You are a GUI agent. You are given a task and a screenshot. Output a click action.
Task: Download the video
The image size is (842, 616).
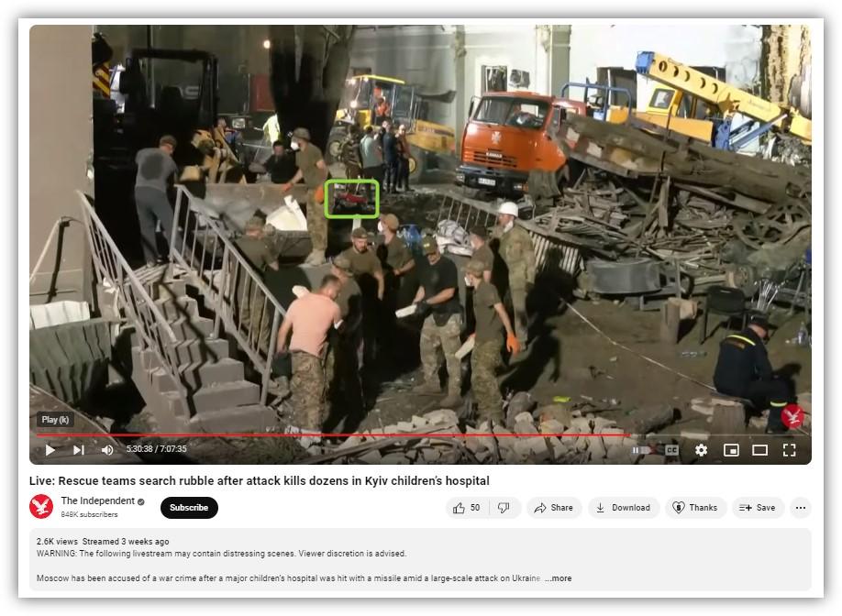pos(623,508)
